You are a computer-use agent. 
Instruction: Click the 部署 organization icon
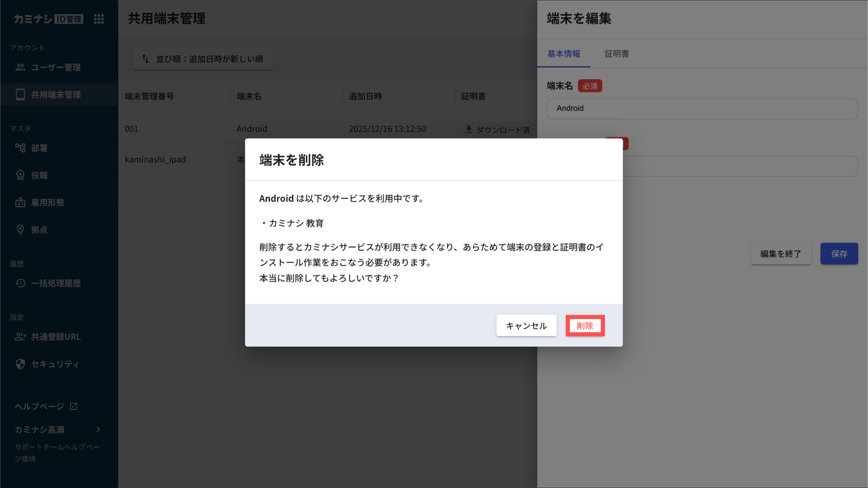coord(20,148)
